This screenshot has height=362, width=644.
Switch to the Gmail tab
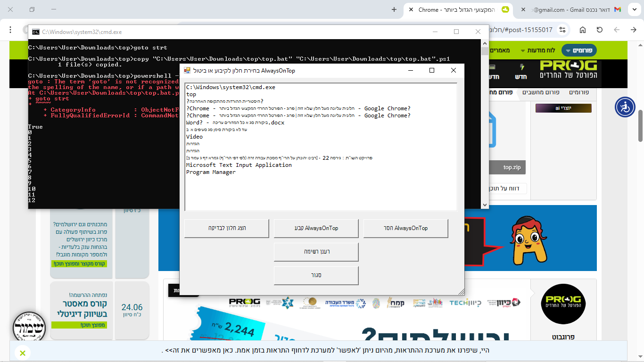(x=570, y=9)
